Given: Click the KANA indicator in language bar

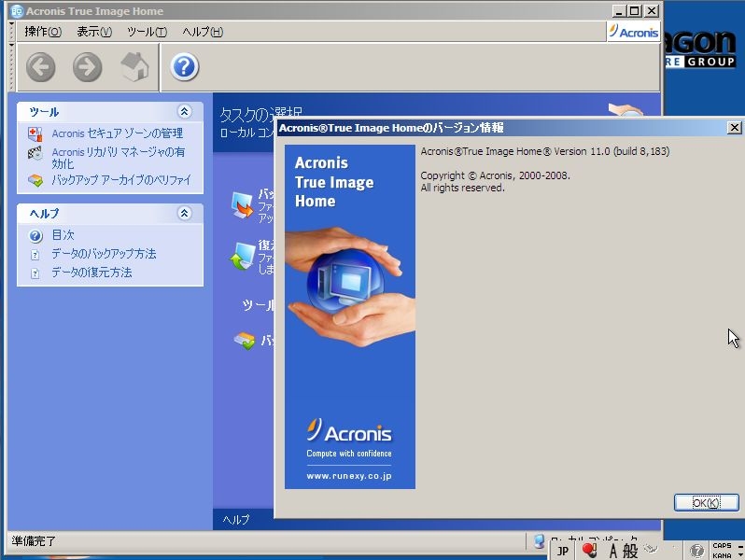Looking at the screenshot, I should [x=722, y=555].
